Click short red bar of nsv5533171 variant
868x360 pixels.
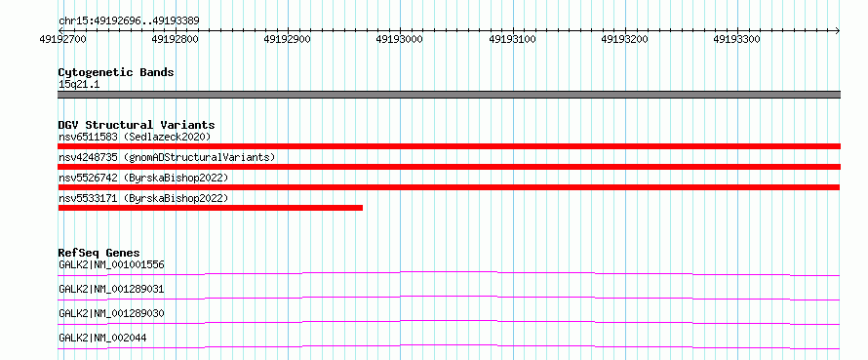click(211, 208)
